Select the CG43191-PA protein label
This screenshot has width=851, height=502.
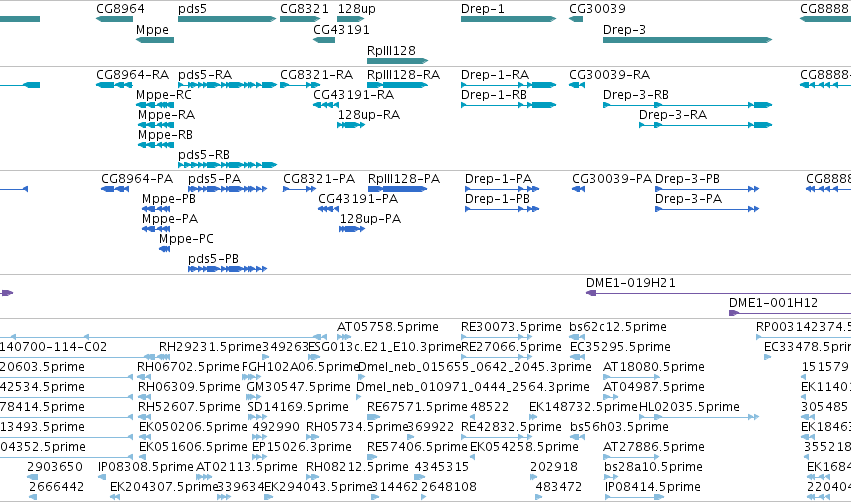(358, 199)
